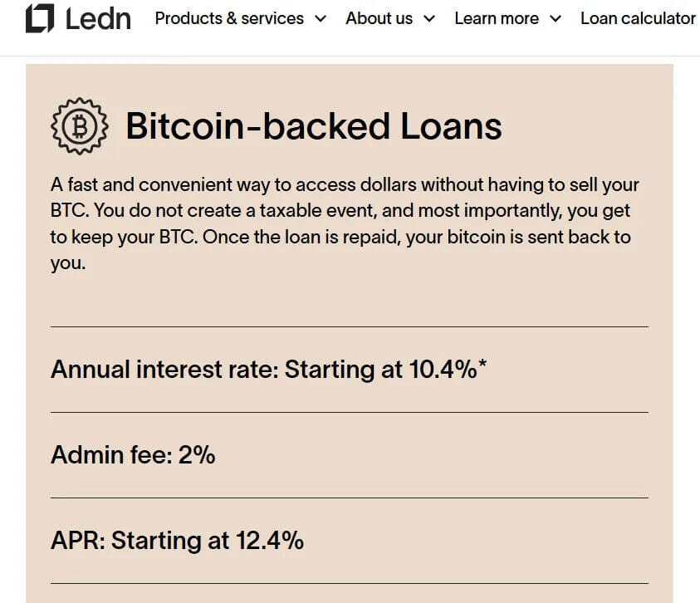Click the About us downward chevron
Viewport: 700px width, 603px height.
429,19
